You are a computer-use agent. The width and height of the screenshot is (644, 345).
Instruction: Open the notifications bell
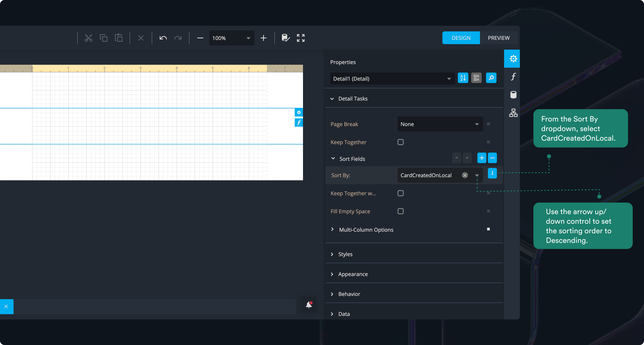click(309, 305)
